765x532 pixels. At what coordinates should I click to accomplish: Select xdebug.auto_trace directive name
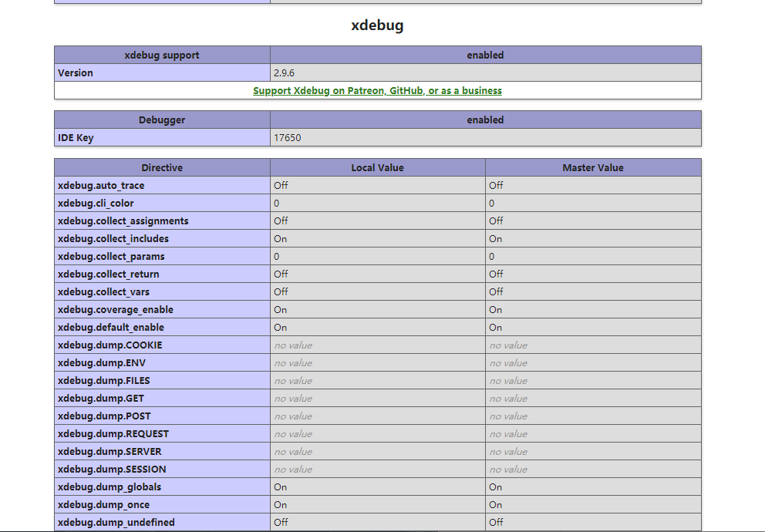(x=101, y=186)
